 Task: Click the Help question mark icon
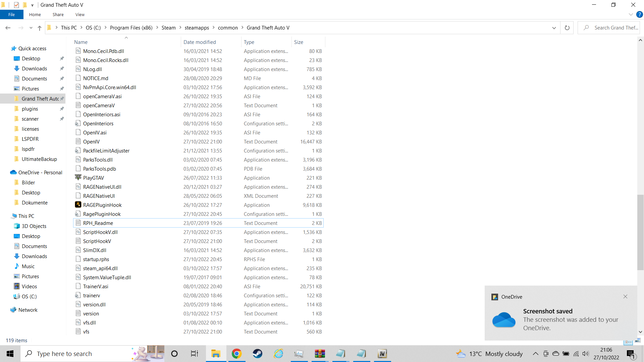tap(640, 14)
